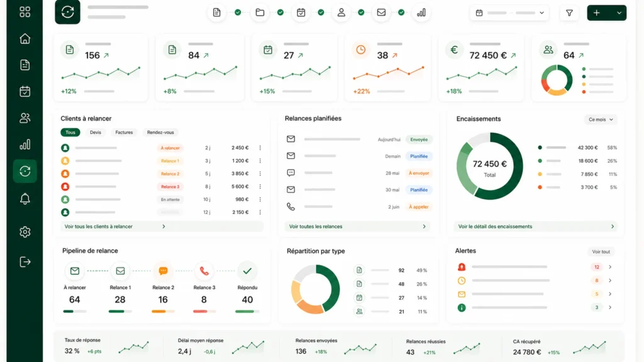Click the Répondu green progress bar under 40

(247, 312)
